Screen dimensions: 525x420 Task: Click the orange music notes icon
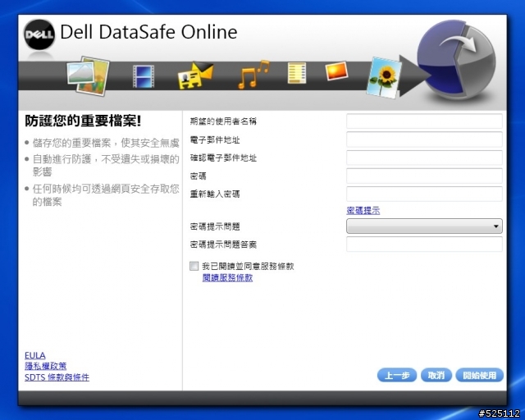tap(253, 75)
